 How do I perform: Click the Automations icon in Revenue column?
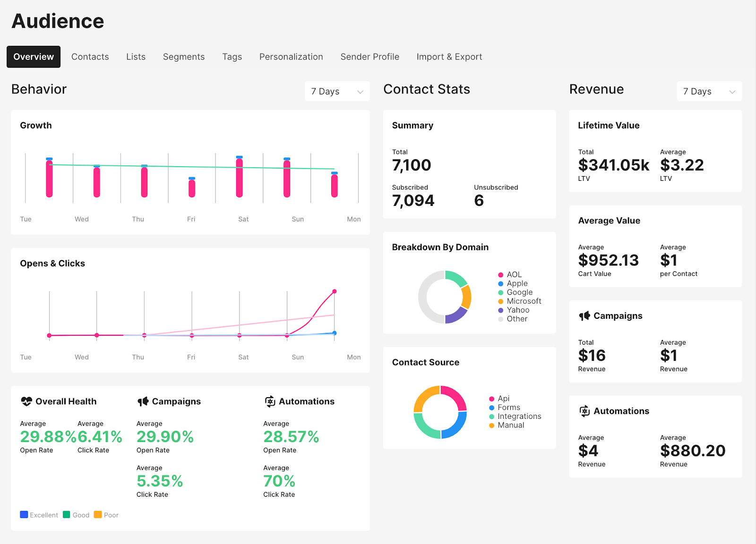point(584,411)
